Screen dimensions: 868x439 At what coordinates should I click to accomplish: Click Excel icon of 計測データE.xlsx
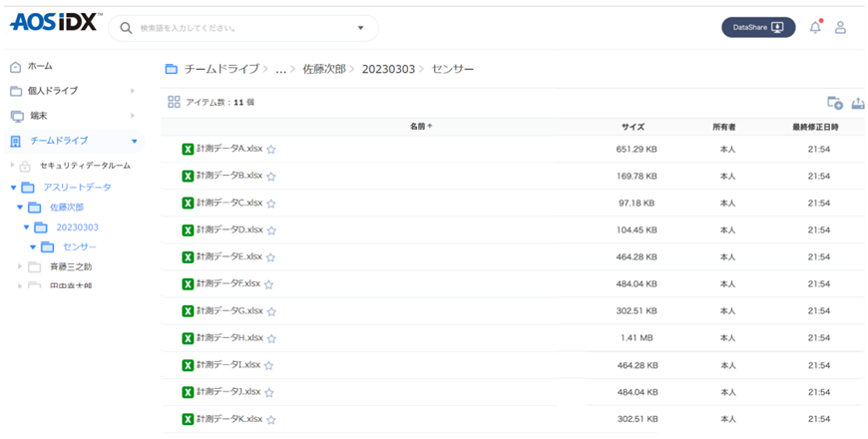[x=188, y=256]
